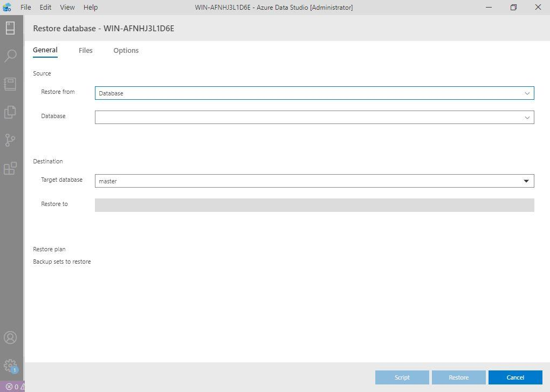The image size is (550, 392).
Task: Switch to the Files tab
Action: tap(86, 51)
